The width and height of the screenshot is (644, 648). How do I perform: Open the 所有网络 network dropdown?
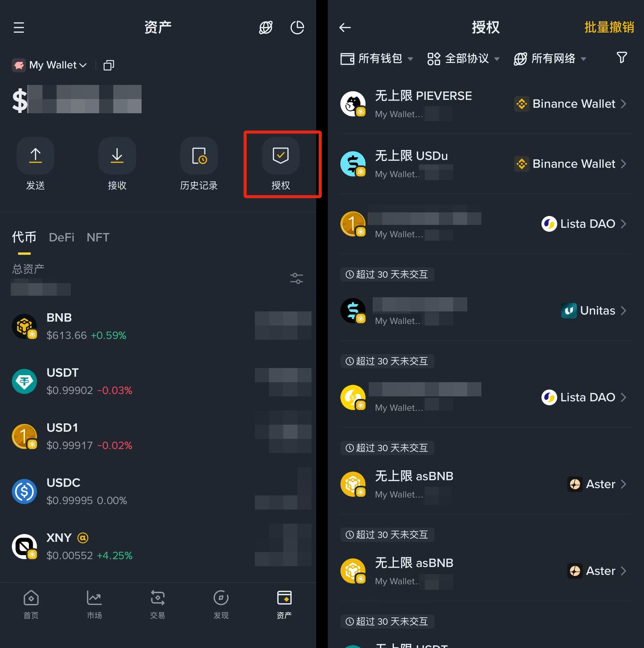[550, 59]
